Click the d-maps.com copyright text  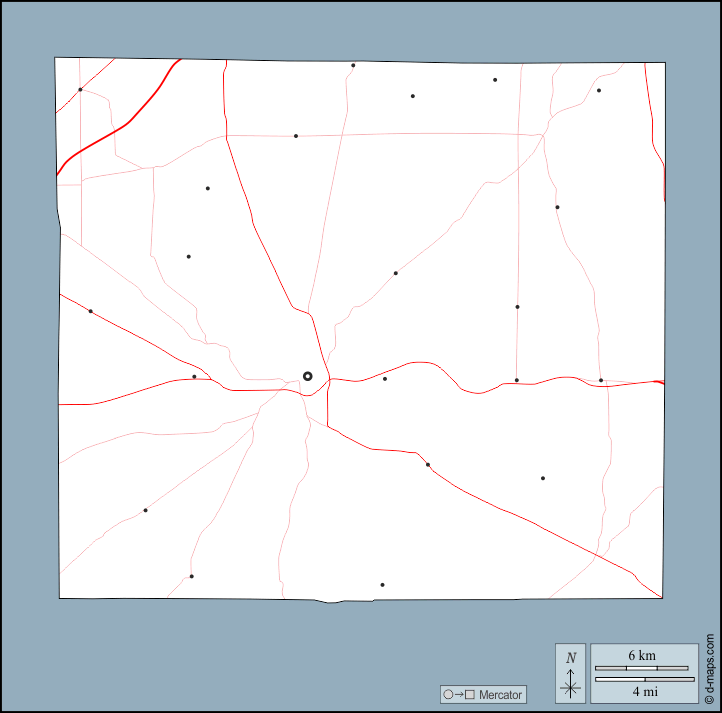click(x=710, y=668)
